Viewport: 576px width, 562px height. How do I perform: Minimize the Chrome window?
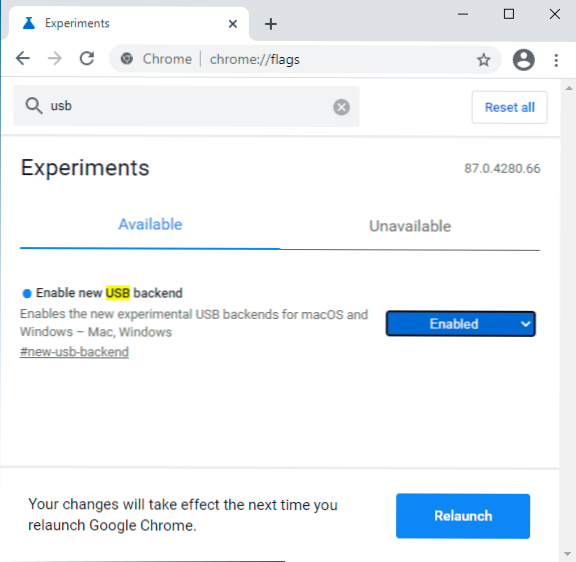coord(463,15)
